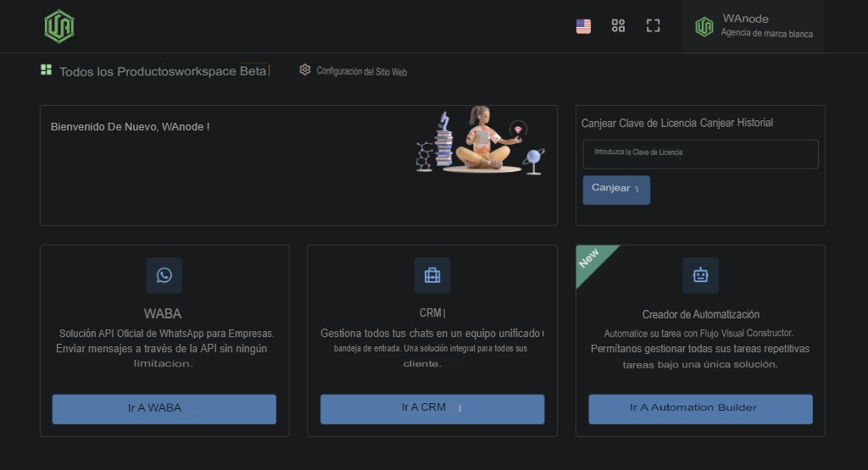Click the WAnode profile avatar logo

tap(704, 26)
